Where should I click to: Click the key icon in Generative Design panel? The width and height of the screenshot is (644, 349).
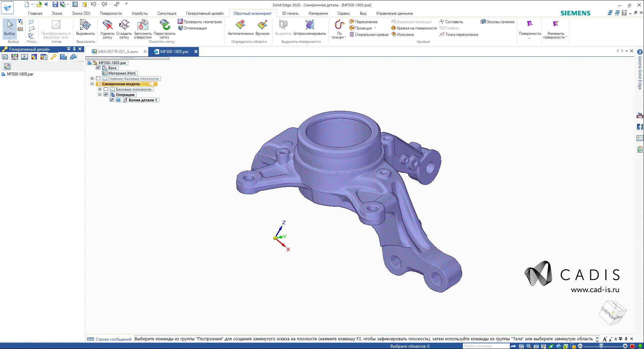click(54, 57)
